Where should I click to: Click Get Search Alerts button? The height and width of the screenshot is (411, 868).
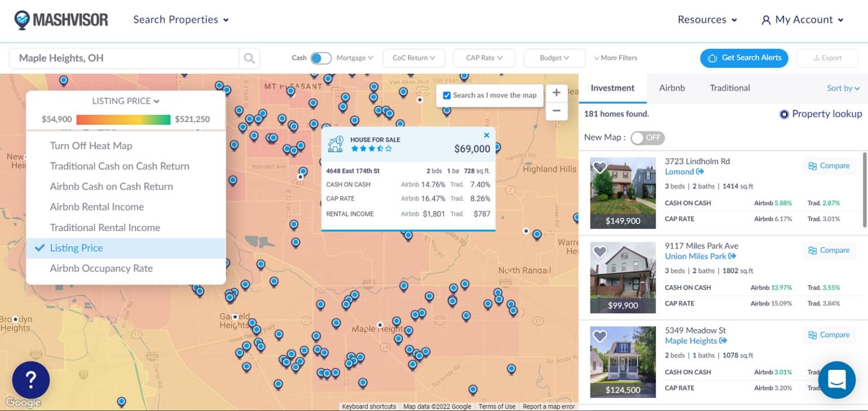click(x=744, y=58)
